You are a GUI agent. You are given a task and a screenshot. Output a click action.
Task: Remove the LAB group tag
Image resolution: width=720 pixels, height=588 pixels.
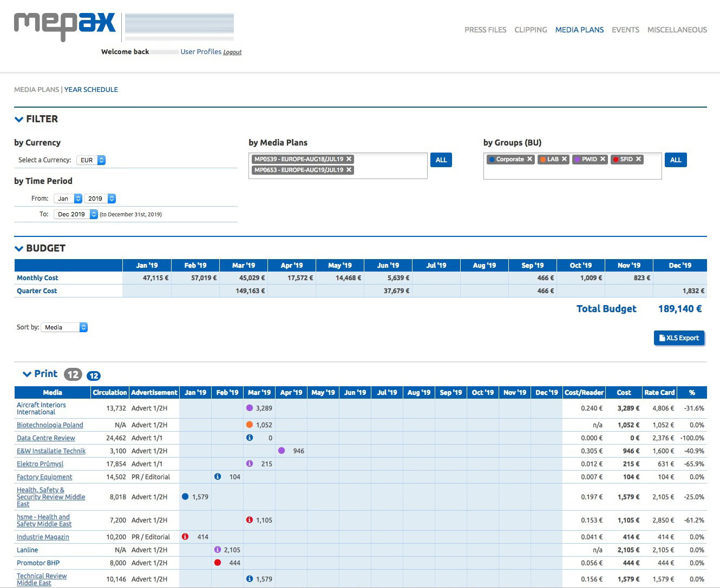click(565, 159)
